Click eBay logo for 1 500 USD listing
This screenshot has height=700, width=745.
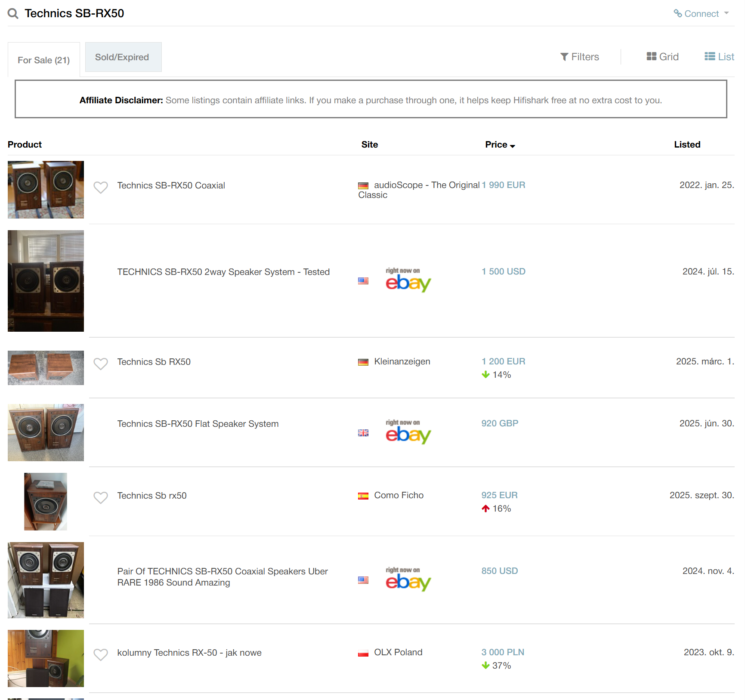tap(408, 280)
